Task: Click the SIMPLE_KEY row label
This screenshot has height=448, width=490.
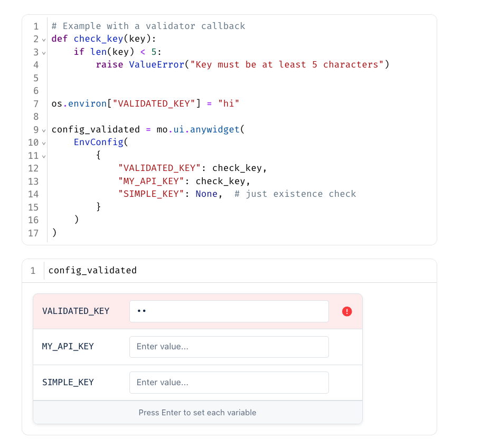Action: tap(68, 382)
